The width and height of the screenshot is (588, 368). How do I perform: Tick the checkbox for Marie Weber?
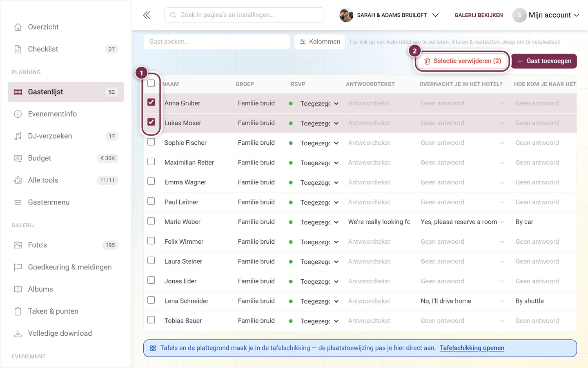[151, 221]
